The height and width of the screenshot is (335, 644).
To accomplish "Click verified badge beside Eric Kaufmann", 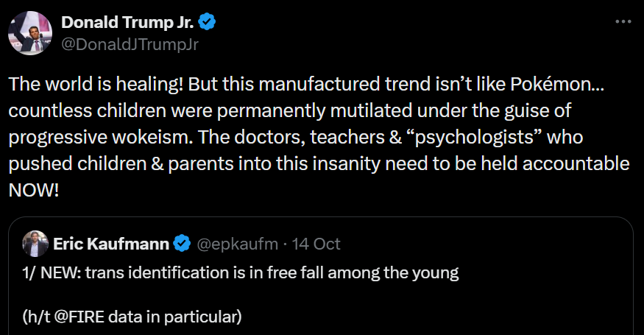I will 182,243.
